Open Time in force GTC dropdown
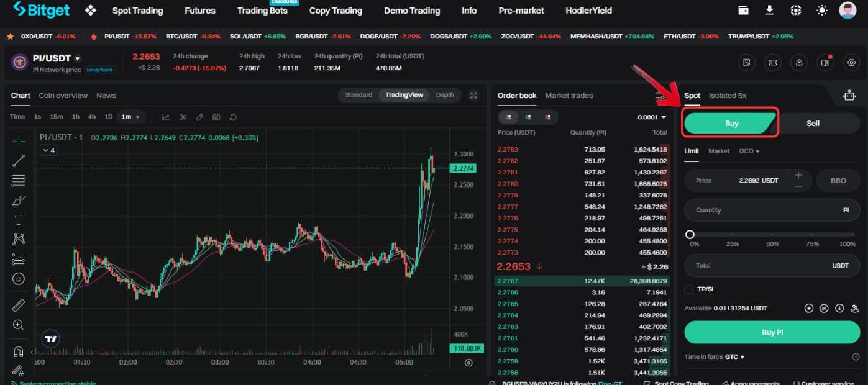 (734, 357)
